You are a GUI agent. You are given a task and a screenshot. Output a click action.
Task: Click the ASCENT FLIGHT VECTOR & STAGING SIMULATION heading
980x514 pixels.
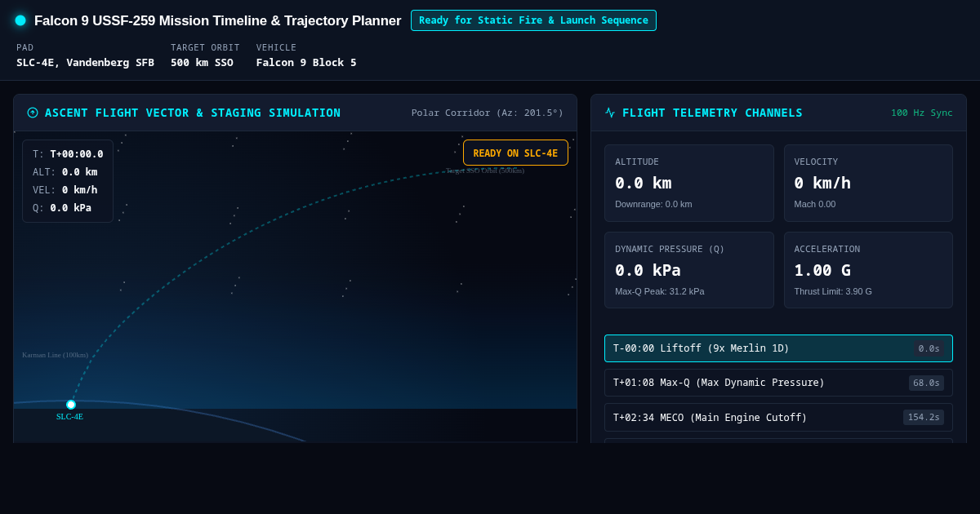193,113
